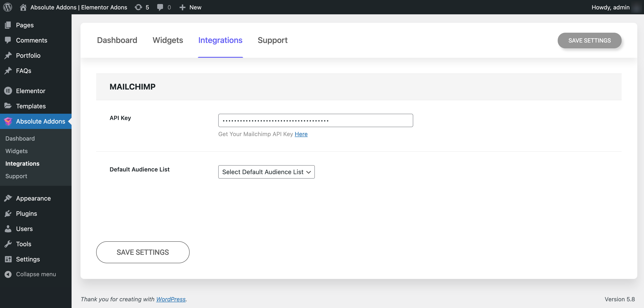Open Integrations in sidebar submenu

click(22, 163)
